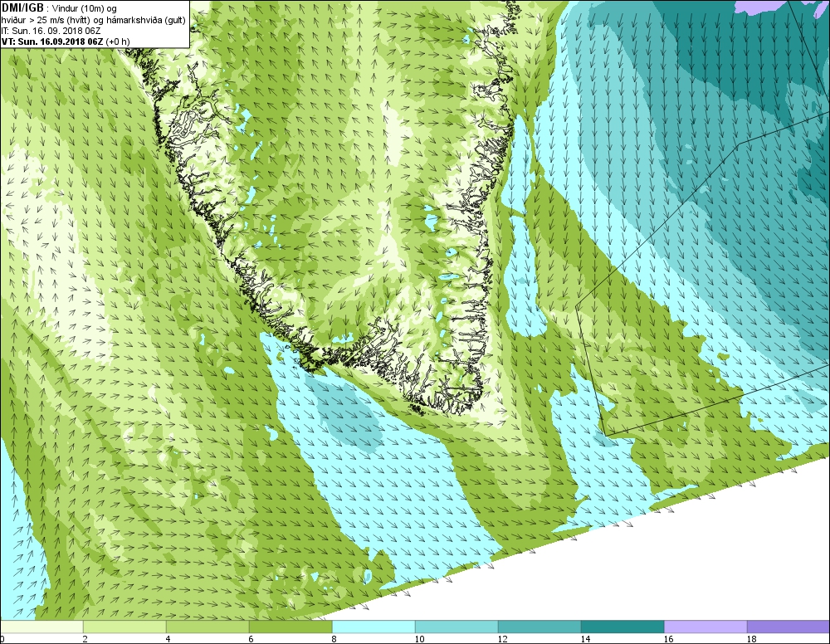Screen dimensions: 830x644
Task: Click the 'VT: Sun. 16.09.2018 06Z (+0 h)' line
Action: 66,41
